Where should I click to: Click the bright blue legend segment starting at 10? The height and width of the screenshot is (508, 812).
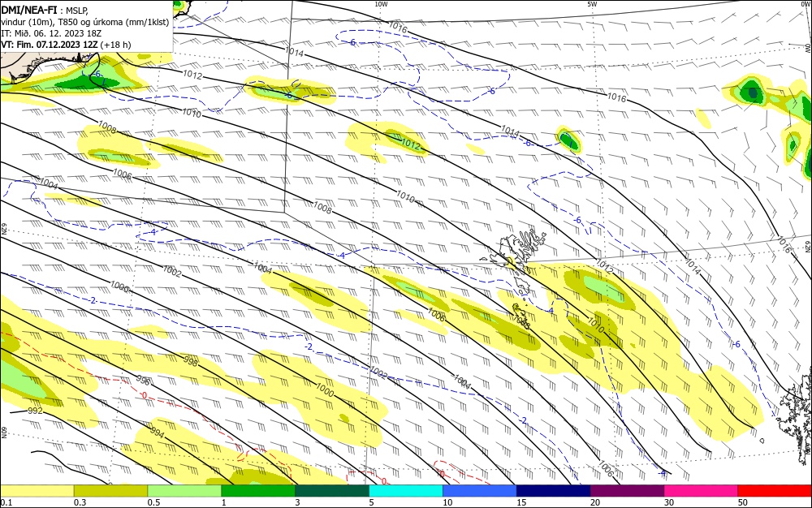pos(480,491)
